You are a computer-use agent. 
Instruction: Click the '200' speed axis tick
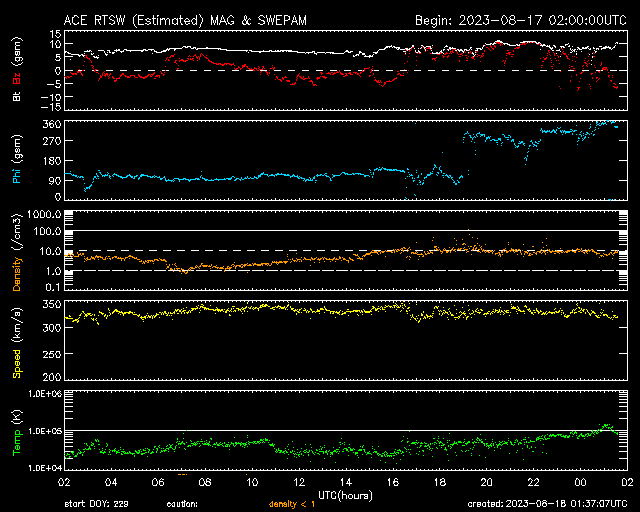52,376
